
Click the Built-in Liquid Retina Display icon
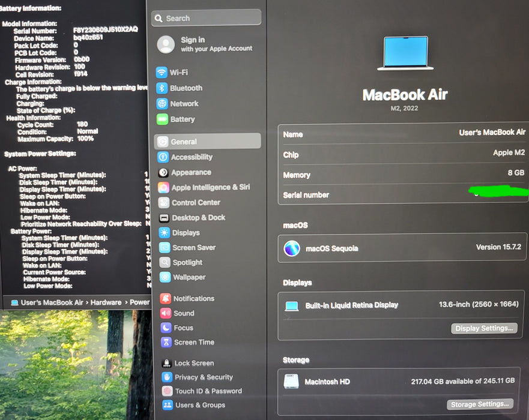[x=291, y=306]
